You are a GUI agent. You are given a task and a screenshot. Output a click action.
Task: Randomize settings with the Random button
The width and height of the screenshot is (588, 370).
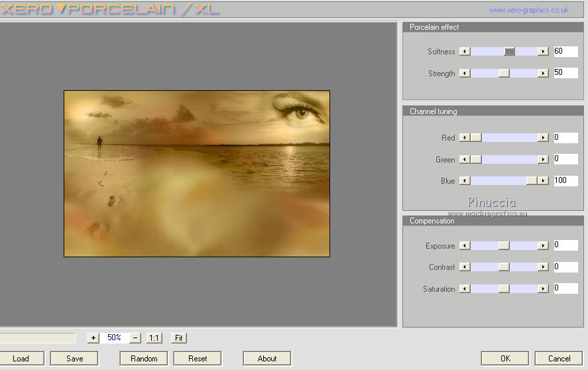point(144,358)
